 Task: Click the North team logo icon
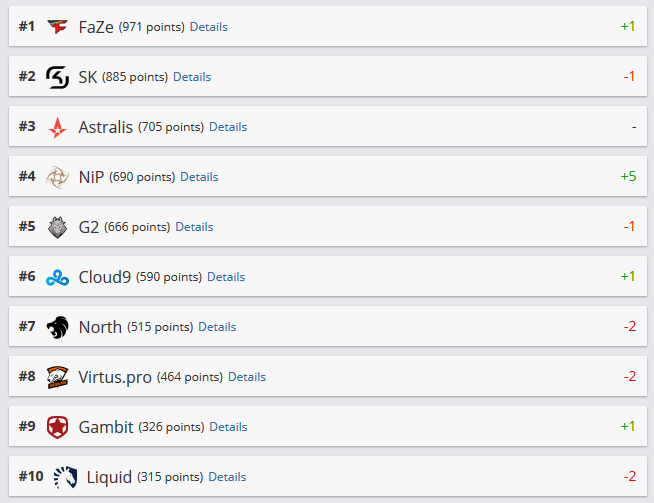click(57, 327)
